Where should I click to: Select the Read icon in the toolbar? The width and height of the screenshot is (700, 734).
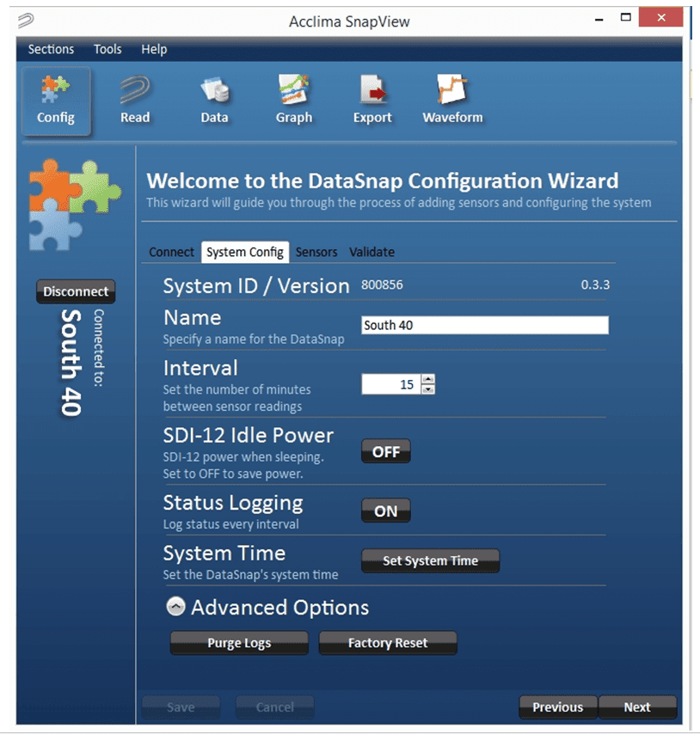(x=134, y=99)
